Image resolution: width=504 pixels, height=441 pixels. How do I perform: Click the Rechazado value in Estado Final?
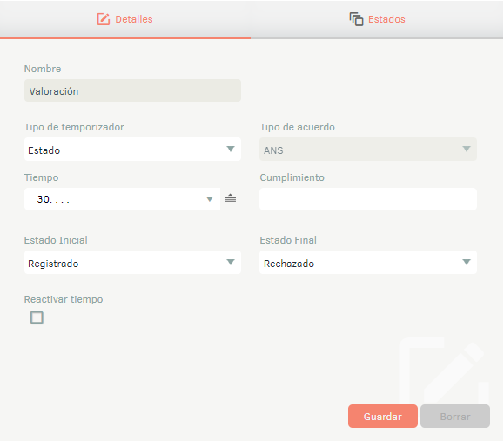289,264
